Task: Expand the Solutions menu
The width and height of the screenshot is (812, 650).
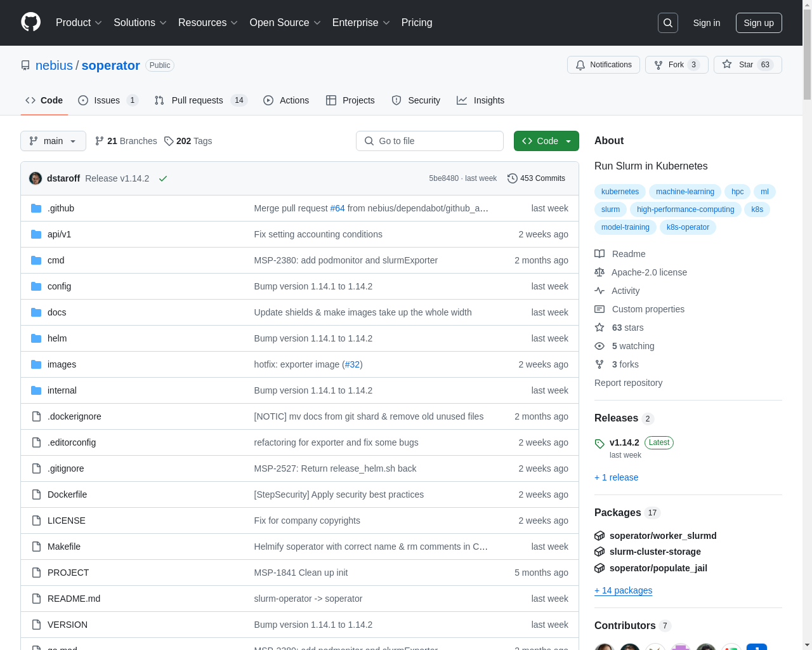Action: tap(140, 23)
